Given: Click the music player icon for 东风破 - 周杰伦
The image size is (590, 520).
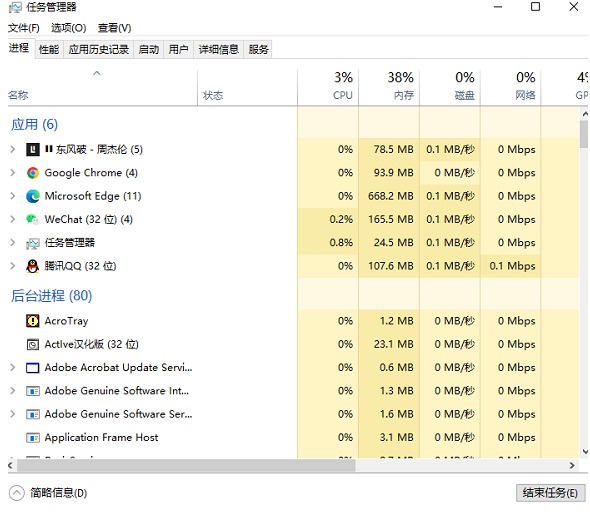Looking at the screenshot, I should click(33, 150).
